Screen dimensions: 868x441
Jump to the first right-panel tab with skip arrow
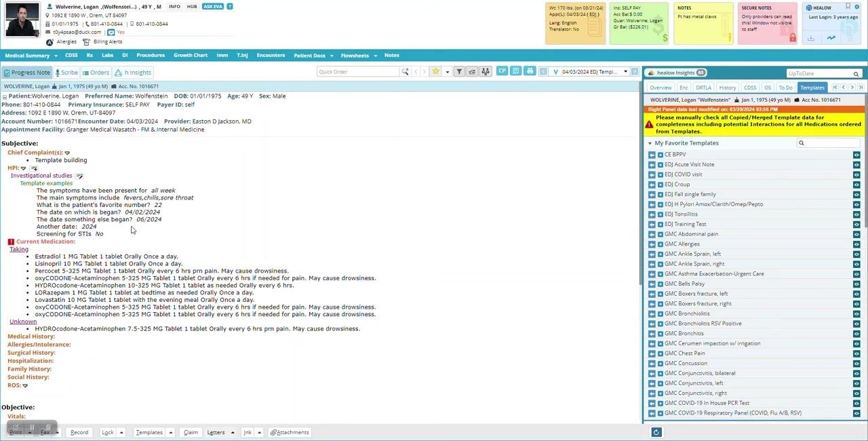coord(835,88)
